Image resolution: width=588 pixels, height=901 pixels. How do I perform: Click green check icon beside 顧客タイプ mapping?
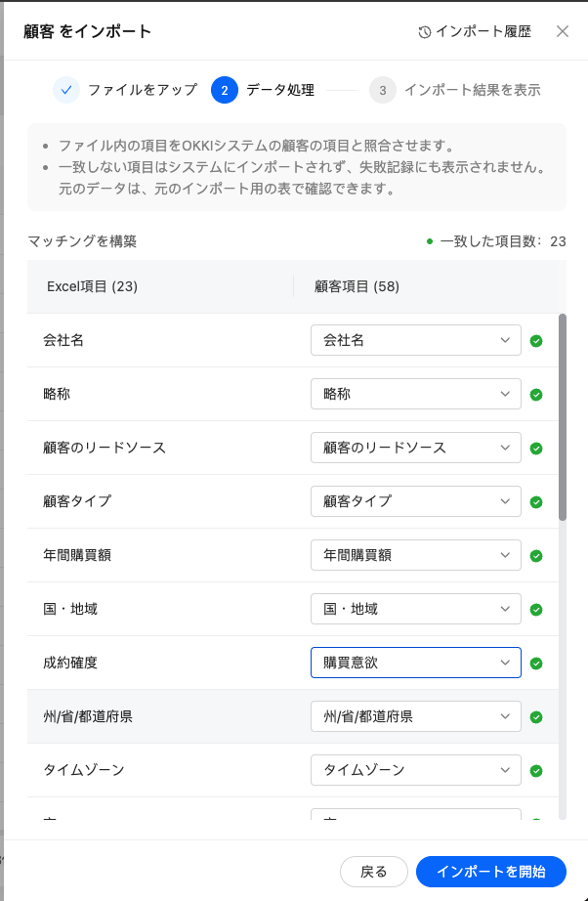pos(536,502)
